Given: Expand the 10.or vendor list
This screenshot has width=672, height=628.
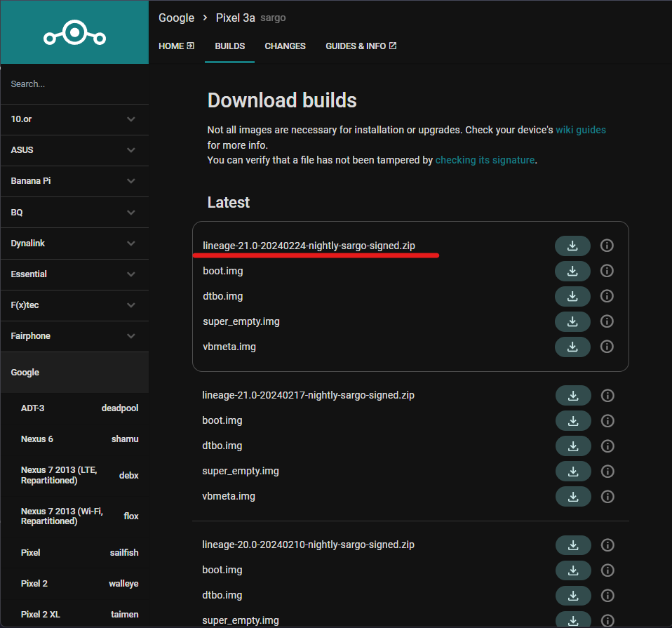Looking at the screenshot, I should tap(74, 119).
